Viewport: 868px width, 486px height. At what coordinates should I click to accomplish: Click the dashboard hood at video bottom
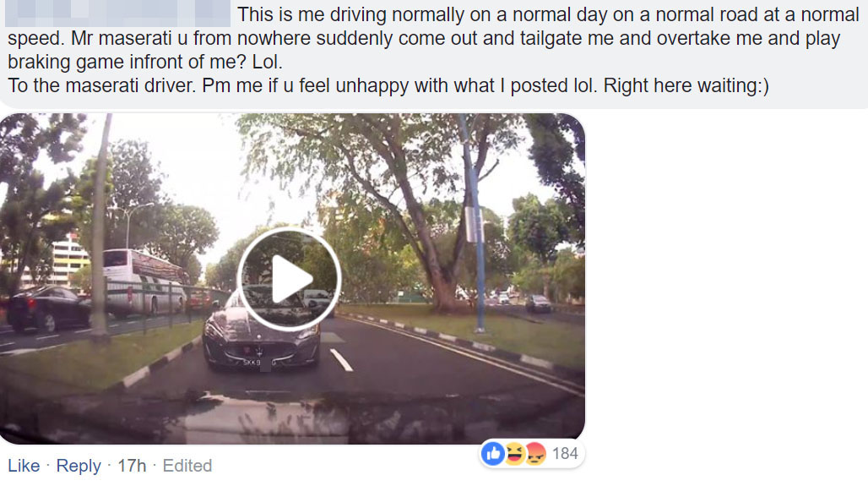[x=296, y=418]
